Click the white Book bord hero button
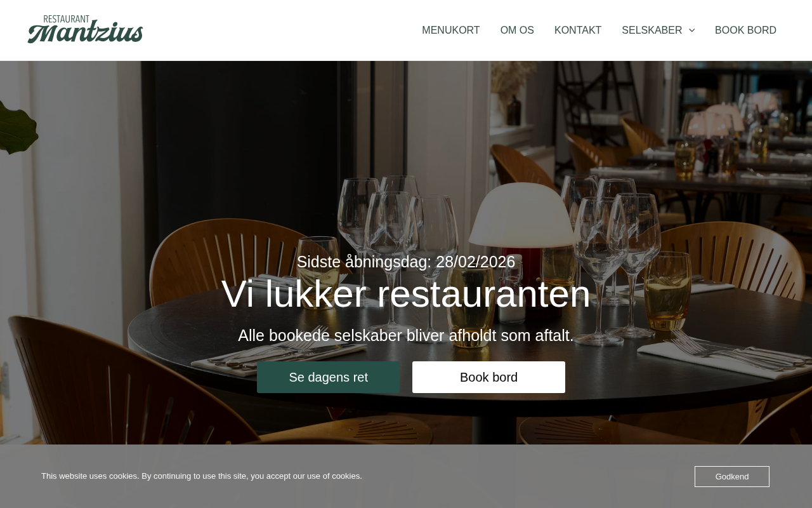812x508 pixels. click(488, 377)
